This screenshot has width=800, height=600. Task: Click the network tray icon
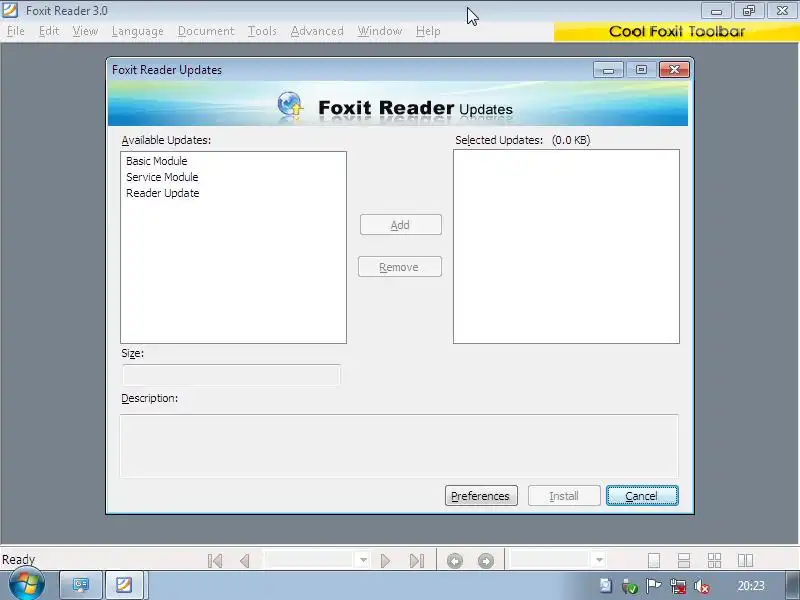pyautogui.click(x=678, y=586)
